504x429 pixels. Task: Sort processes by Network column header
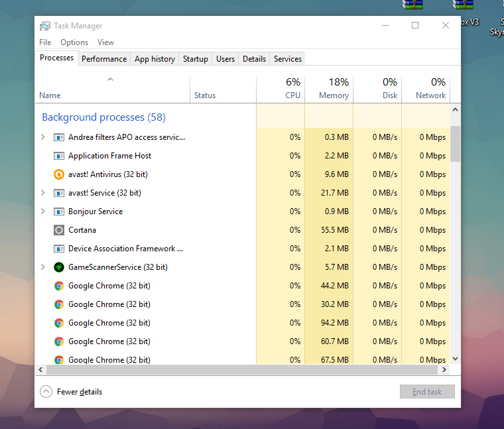pos(426,89)
